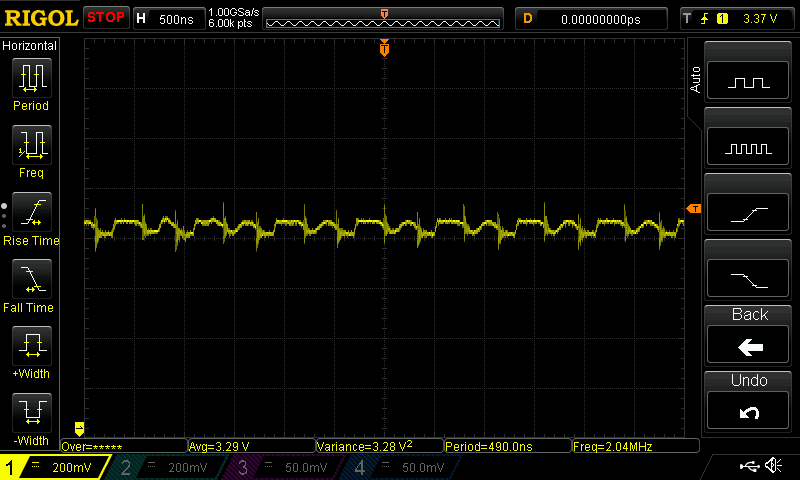
Task: Select the Fall Time measurement icon
Action: click(x=32, y=279)
